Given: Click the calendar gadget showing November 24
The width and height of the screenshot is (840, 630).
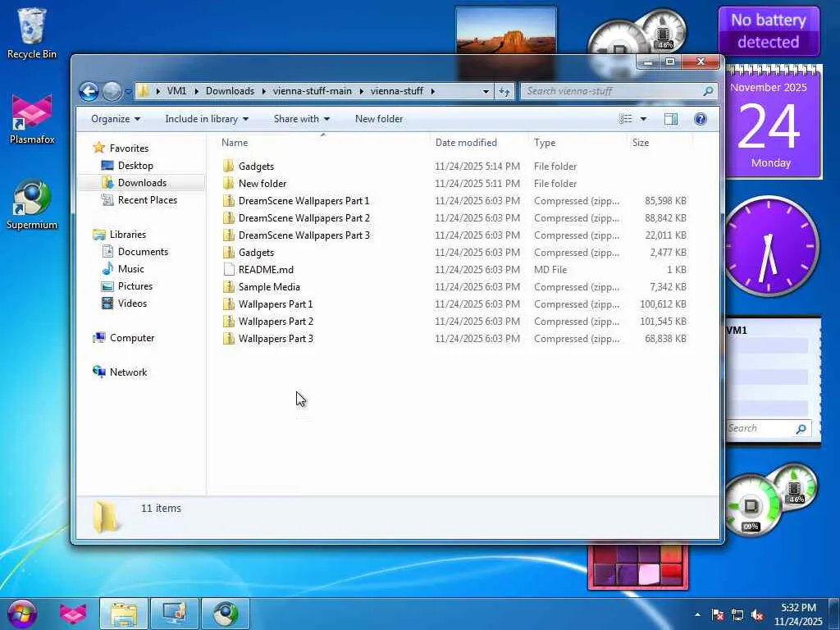Looking at the screenshot, I should coord(770,123).
